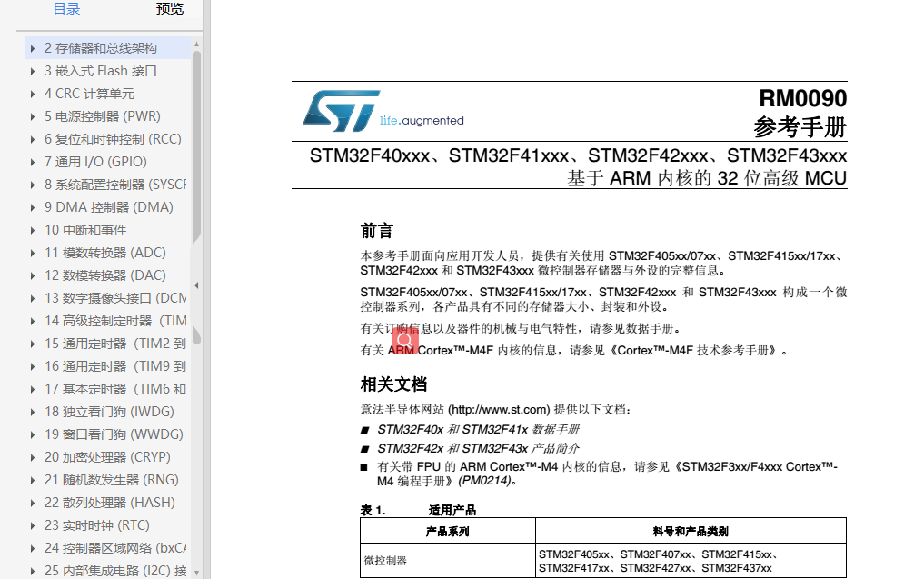Expand chapter 7 通用 I/O (GPIO)

click(33, 162)
